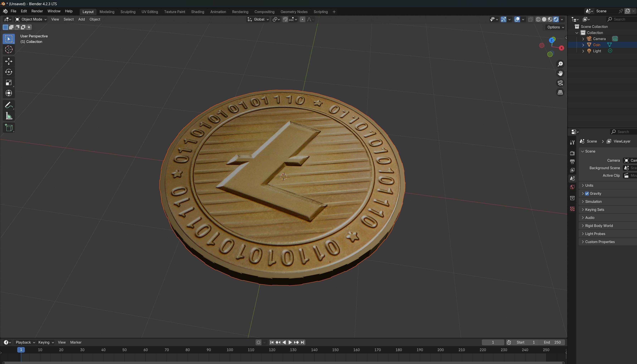
Task: Switch to the Geometry Nodes workspace tab
Action: point(294,12)
